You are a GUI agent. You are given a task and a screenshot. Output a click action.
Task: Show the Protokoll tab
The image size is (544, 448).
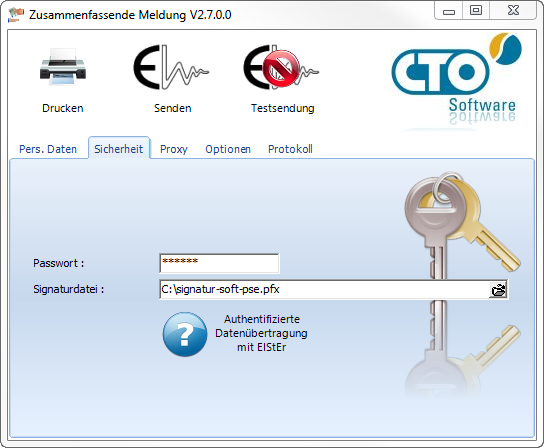(290, 149)
